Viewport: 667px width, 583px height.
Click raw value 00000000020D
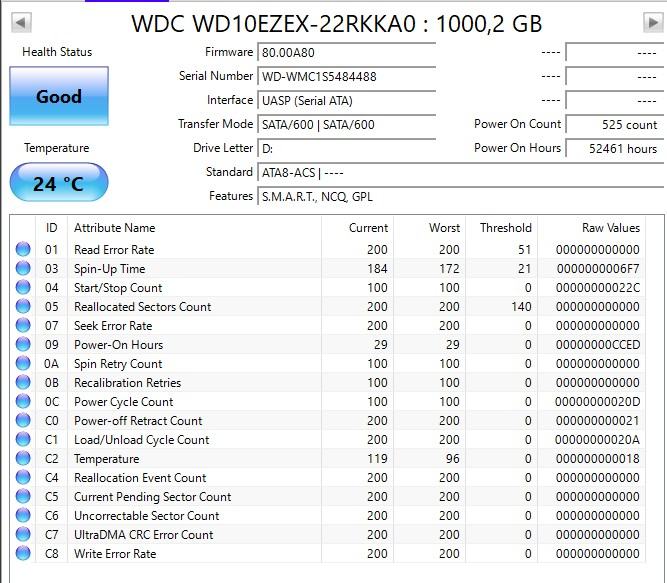point(597,402)
